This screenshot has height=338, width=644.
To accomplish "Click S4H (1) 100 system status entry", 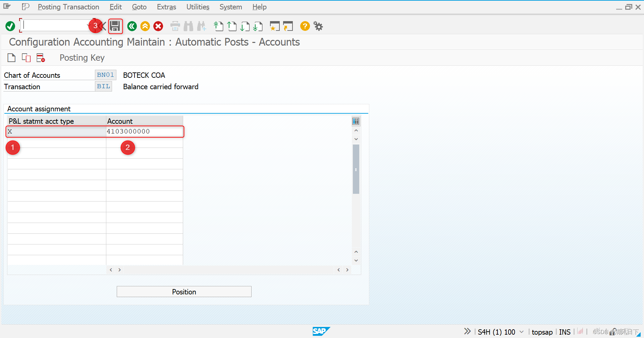I will 496,332.
